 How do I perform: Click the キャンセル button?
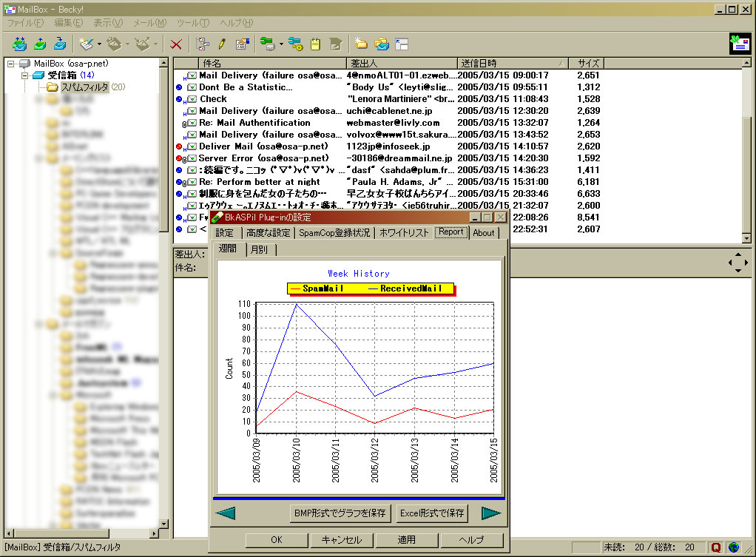341,540
